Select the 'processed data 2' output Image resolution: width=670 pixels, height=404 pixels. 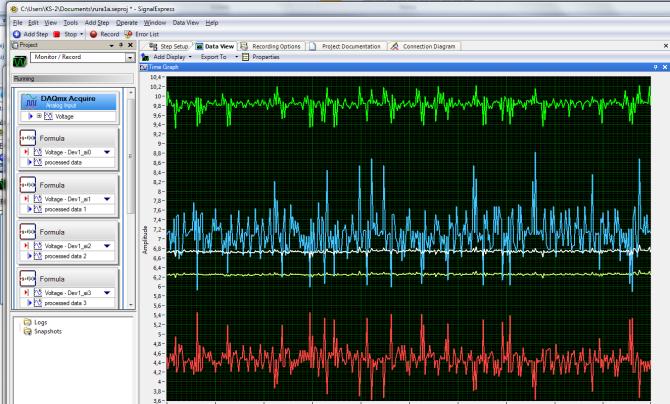[65, 256]
